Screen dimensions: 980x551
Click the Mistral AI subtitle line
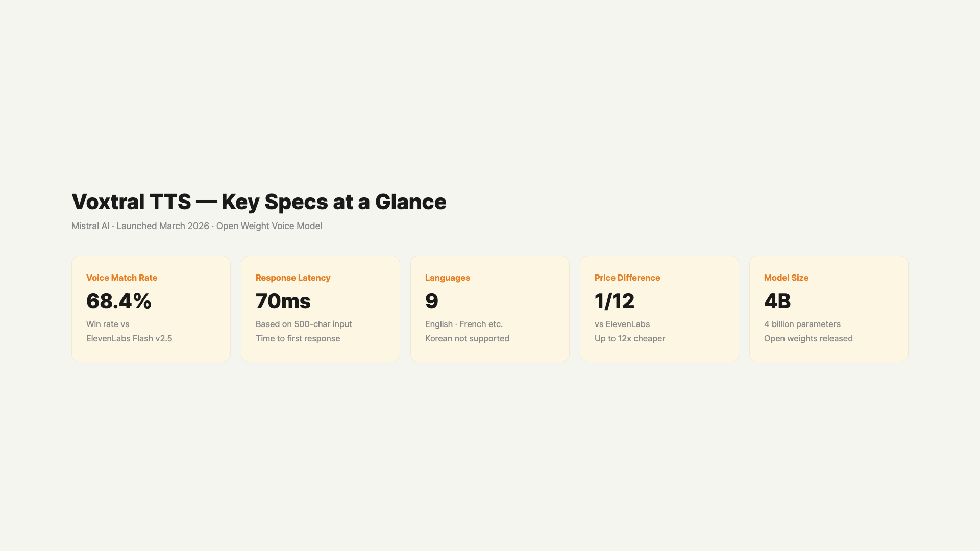tap(197, 226)
